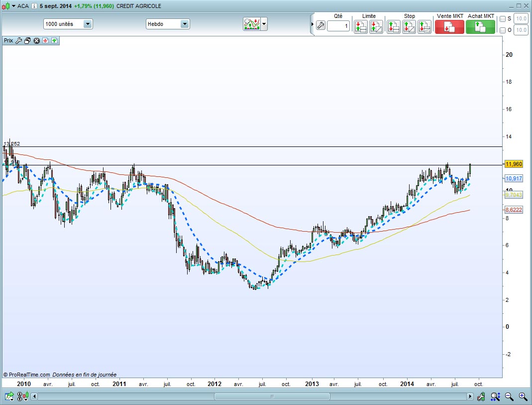This screenshot has height=405, width=532.
Task: Open the ACA ticker dropdown arrow
Action: point(13,6)
